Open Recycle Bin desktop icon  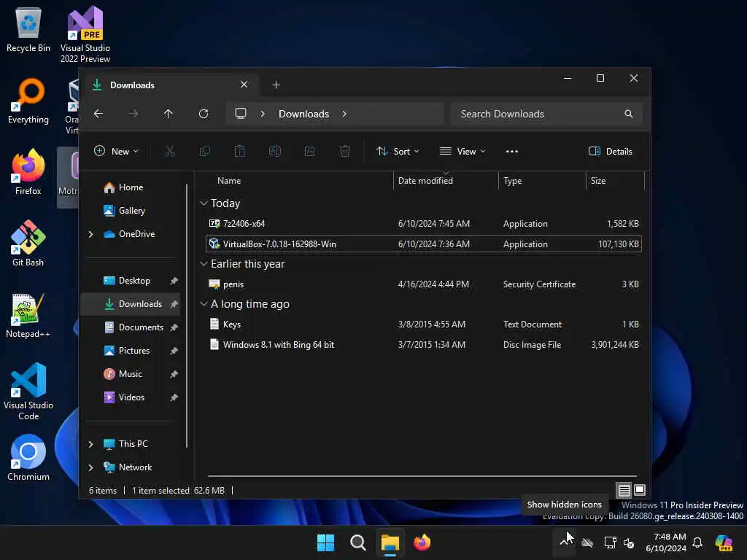pos(28,28)
